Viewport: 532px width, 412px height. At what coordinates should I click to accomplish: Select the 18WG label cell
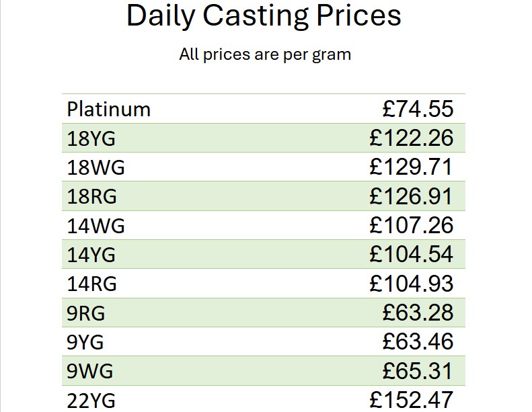coord(96,167)
